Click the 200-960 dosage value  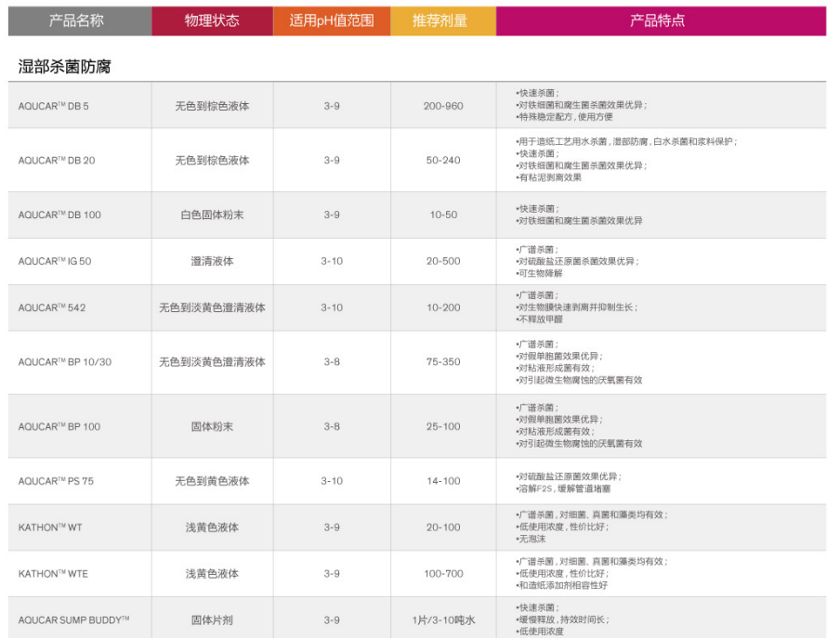444,105
